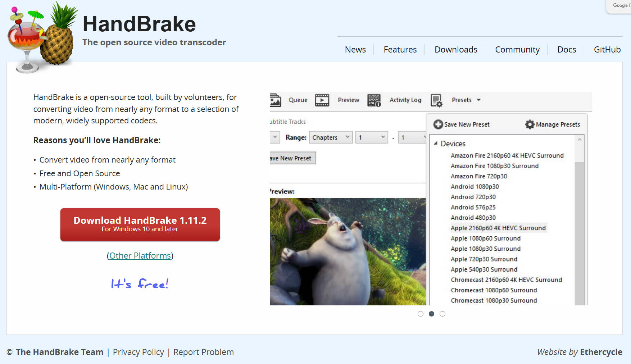
Task: Click the HandBrake cocktail and pineapple logo
Action: click(42, 37)
